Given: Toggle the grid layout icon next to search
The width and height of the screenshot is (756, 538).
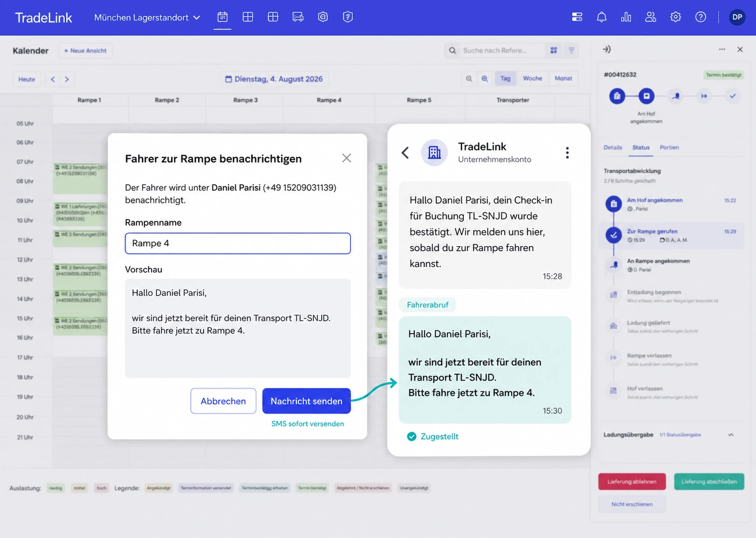Looking at the screenshot, I should tap(553, 50).
